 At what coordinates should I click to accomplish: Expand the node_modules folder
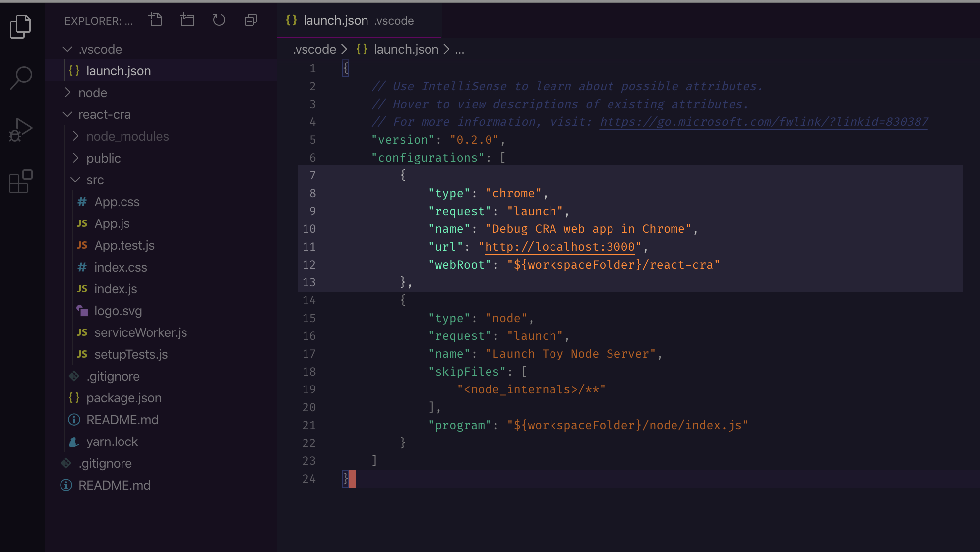[x=127, y=136]
